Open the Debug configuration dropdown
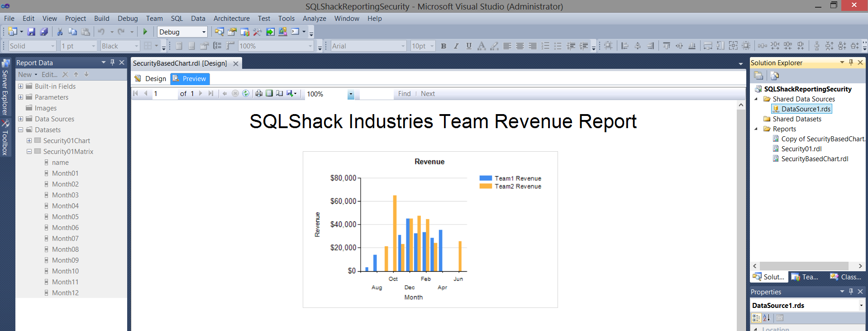This screenshot has height=331, width=868. (x=204, y=32)
